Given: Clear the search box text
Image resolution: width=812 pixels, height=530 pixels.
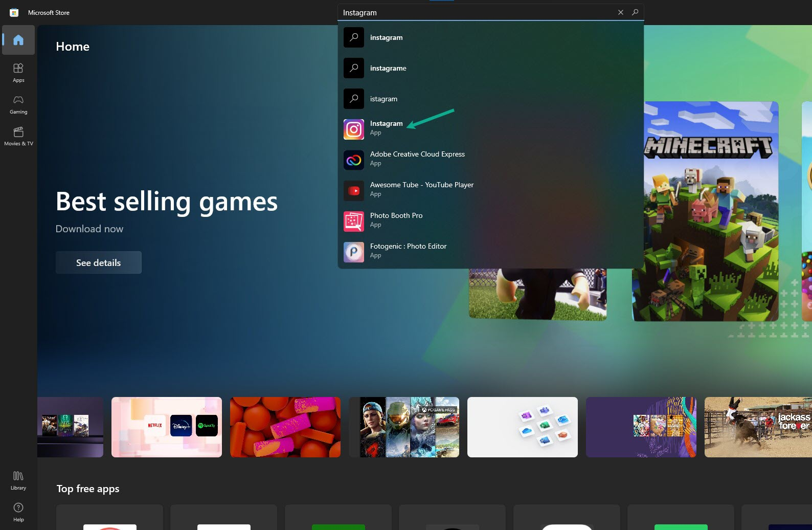Looking at the screenshot, I should coord(621,12).
